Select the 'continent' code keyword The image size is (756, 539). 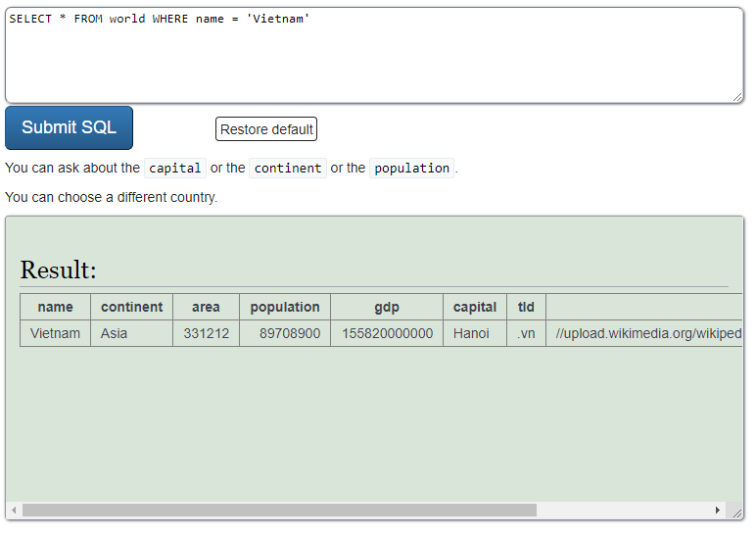tap(287, 169)
